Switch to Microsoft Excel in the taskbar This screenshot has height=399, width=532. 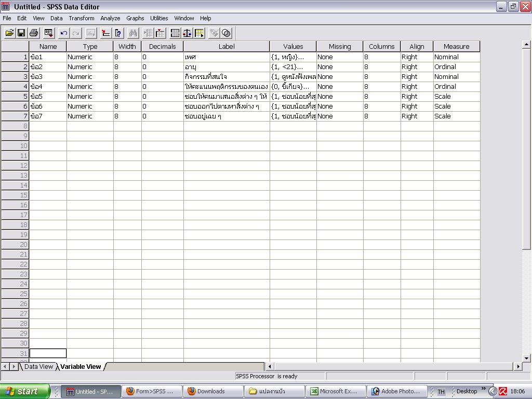pyautogui.click(x=335, y=391)
